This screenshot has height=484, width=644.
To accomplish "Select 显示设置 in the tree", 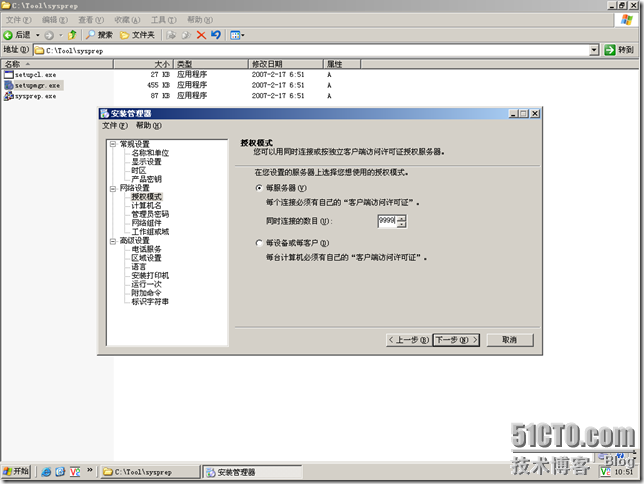I will point(146,162).
